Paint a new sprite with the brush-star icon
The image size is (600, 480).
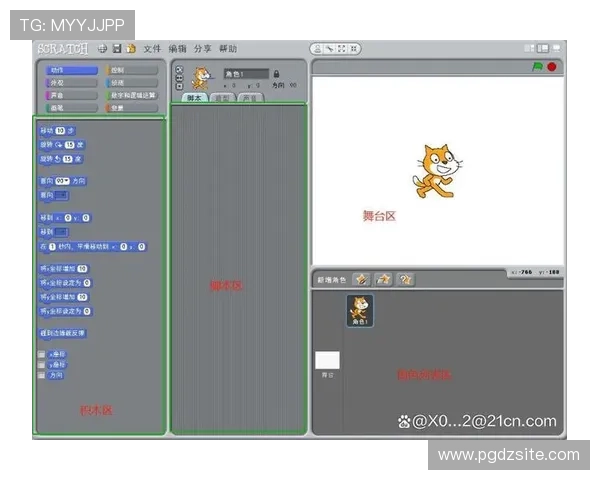361,279
